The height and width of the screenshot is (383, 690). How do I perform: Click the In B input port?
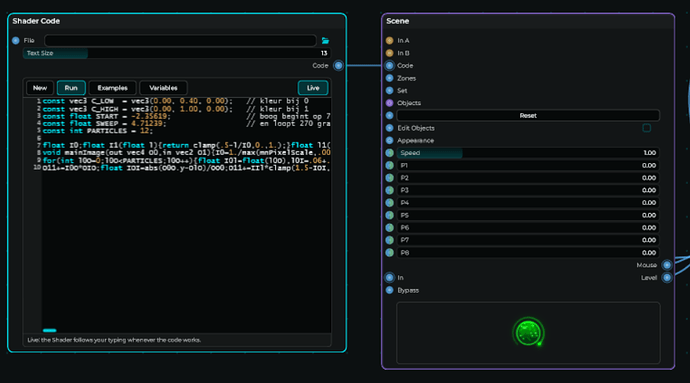tap(389, 53)
